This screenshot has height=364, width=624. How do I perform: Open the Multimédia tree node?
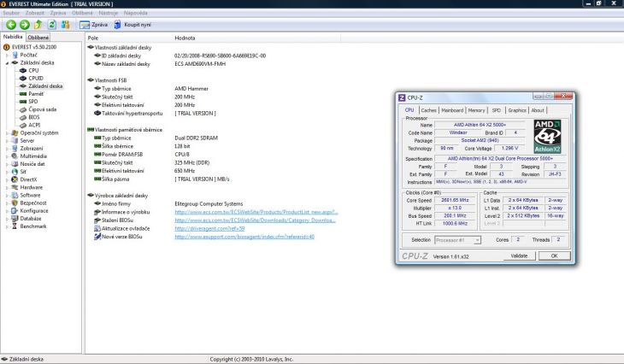pos(33,156)
